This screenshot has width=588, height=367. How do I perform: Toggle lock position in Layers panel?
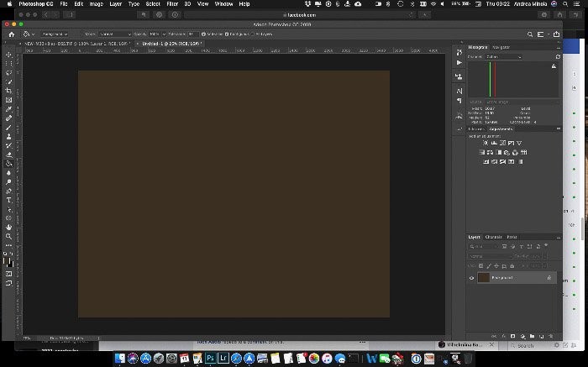[496, 265]
